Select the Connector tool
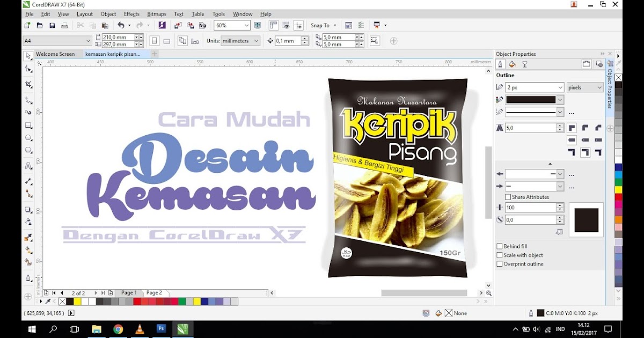Image resolution: width=644 pixels, height=338 pixels. [28, 194]
